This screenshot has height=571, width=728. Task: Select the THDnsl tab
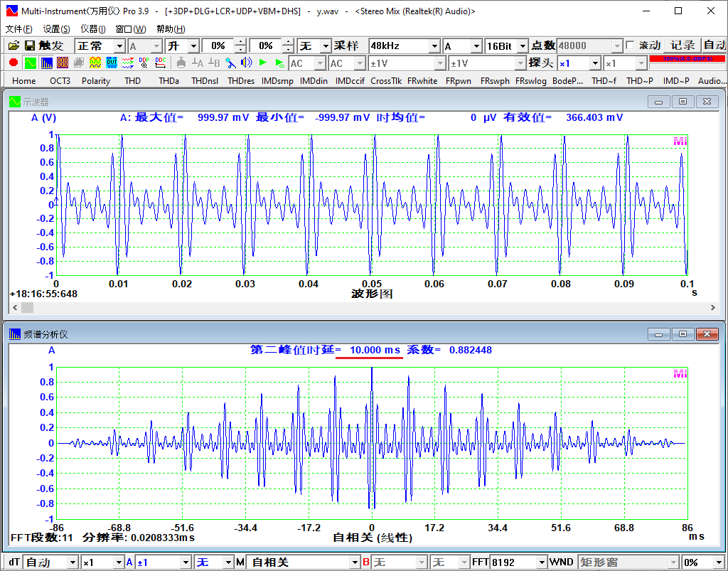coord(205,81)
